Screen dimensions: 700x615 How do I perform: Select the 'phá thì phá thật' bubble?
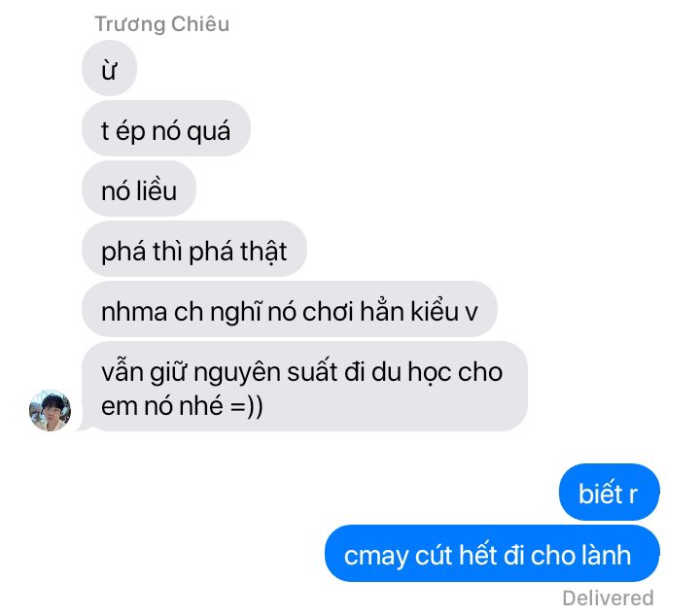[194, 249]
